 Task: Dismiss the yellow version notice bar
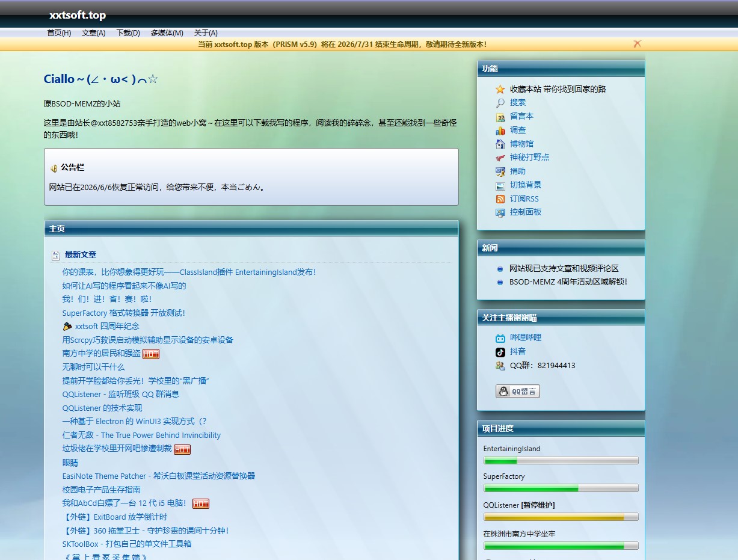coord(638,44)
